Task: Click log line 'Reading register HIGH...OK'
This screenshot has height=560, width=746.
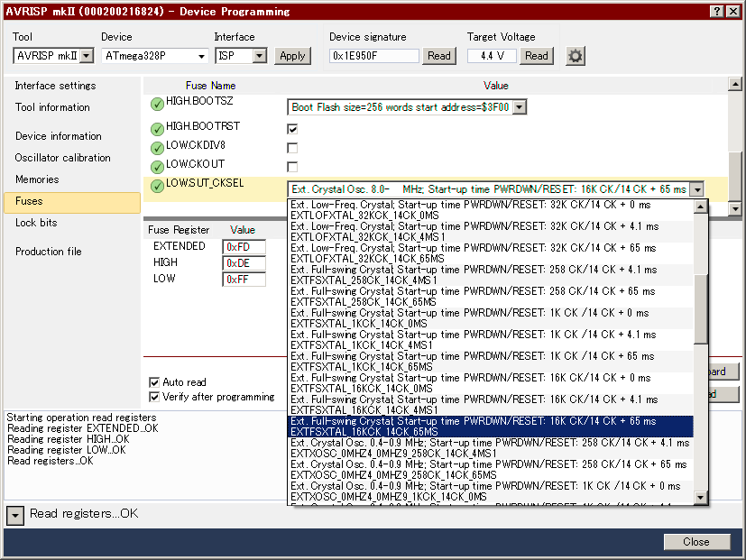Action: (x=69, y=439)
